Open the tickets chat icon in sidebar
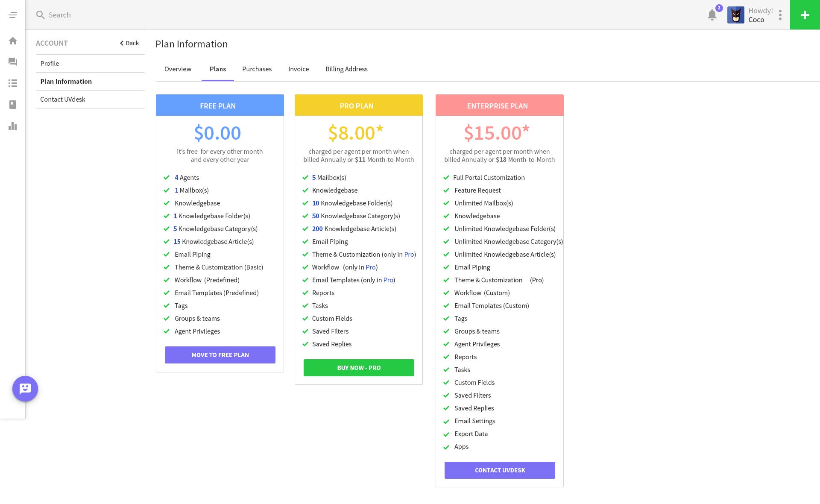The width and height of the screenshot is (820, 504). click(x=13, y=62)
